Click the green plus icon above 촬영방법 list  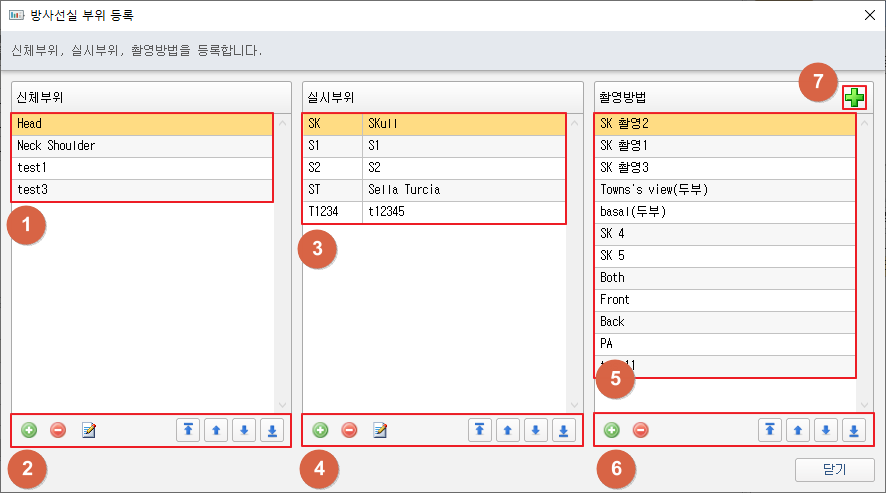point(853,97)
